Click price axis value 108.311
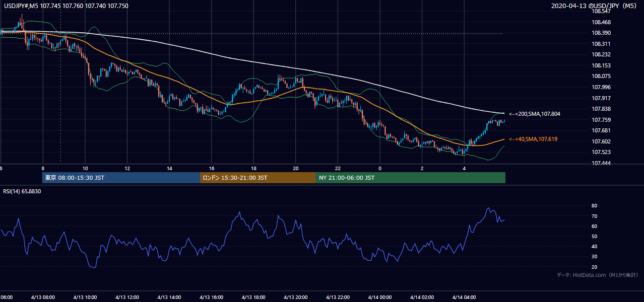644x302 pixels. (601, 44)
